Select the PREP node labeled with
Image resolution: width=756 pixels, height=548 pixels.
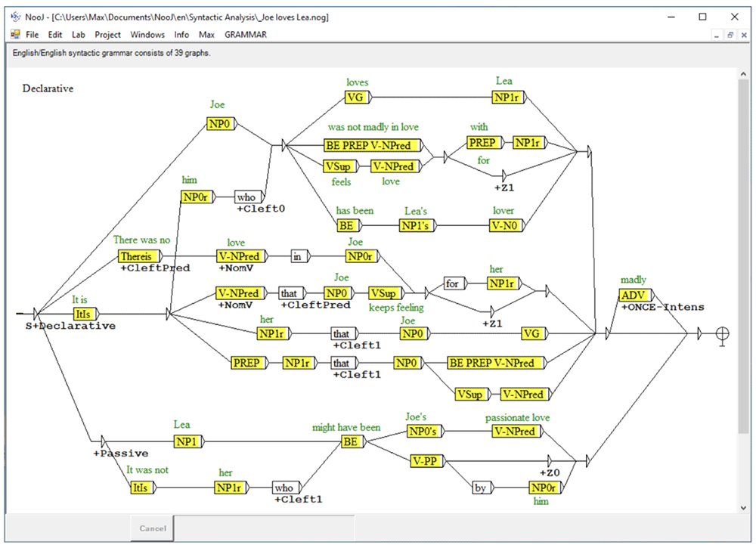pyautogui.click(x=484, y=143)
